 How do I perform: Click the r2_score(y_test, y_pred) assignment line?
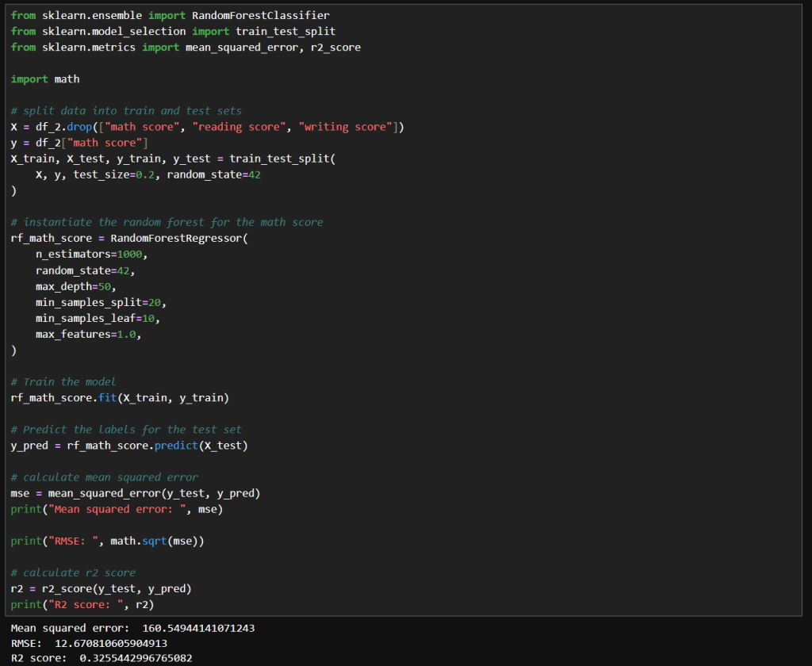click(x=101, y=588)
